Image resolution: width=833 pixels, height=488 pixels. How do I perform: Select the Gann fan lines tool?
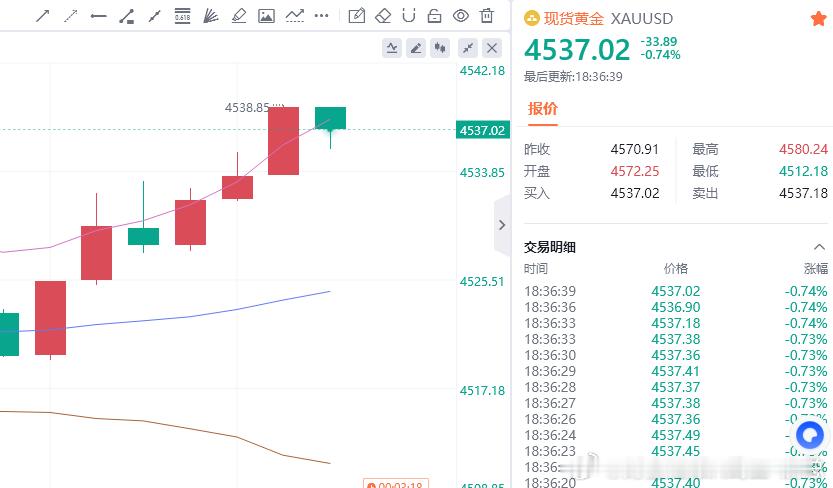point(210,16)
